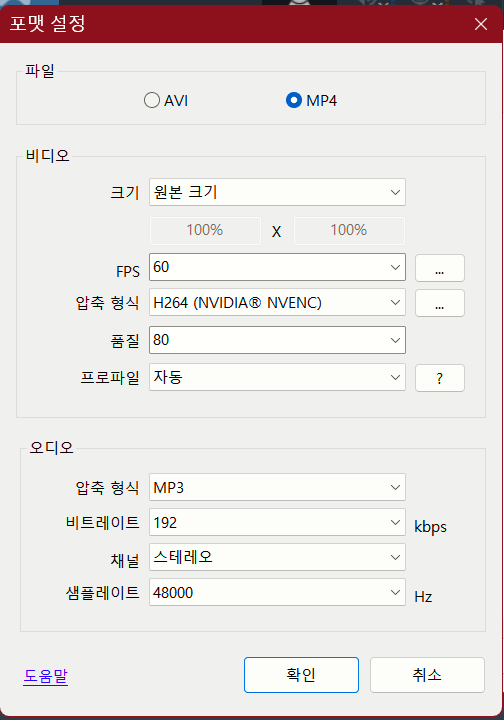
Task: Select the MP4 file format radio button
Action: click(294, 100)
